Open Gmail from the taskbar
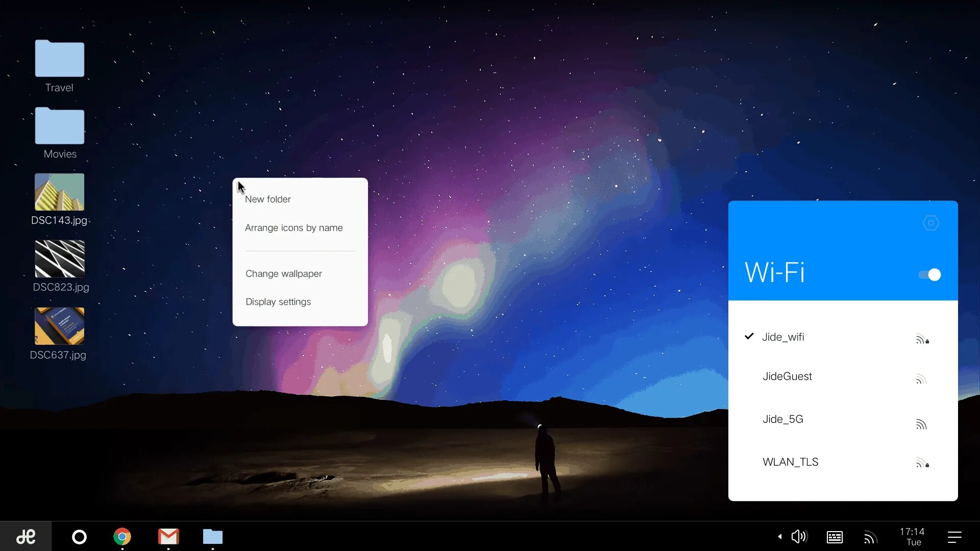 click(x=168, y=536)
